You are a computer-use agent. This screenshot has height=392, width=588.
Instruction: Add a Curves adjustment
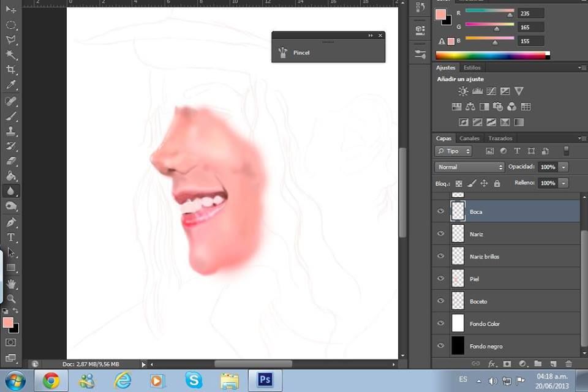pyautogui.click(x=491, y=91)
